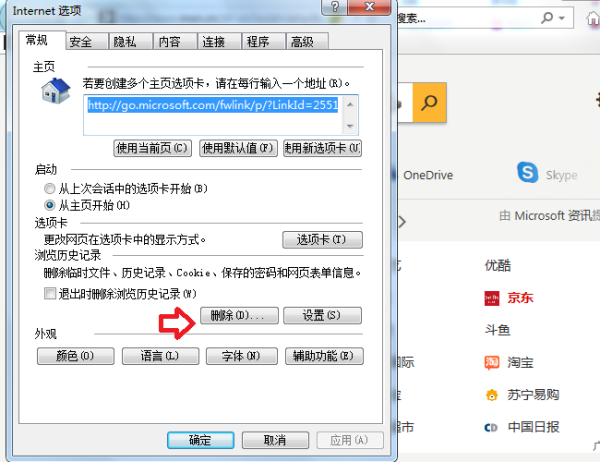Click 删除(D)... browsing history button
Image resolution: width=600 pixels, height=462 pixels.
click(x=239, y=315)
